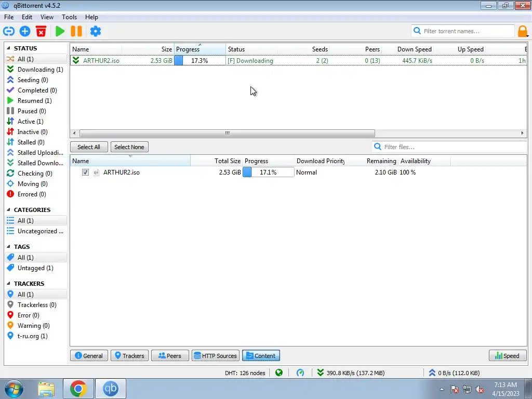Screen dimensions: 532x399
Task: Click the Errored red exclamation icon
Action: 10,194
